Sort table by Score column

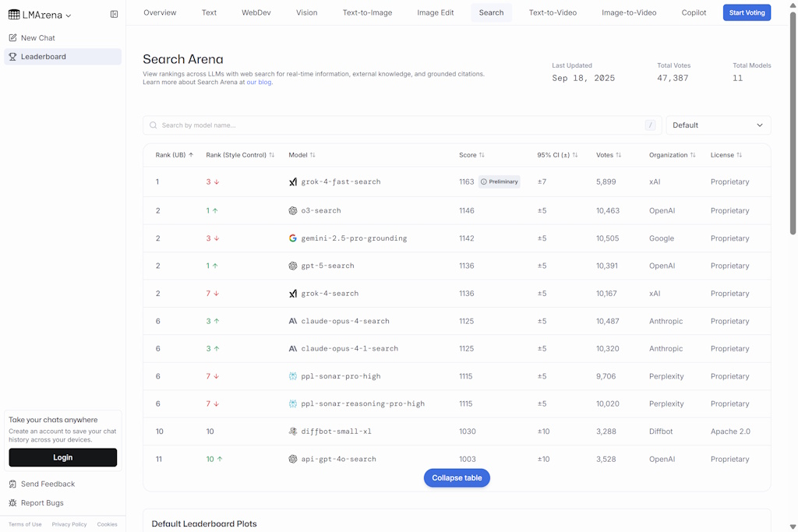click(471, 155)
